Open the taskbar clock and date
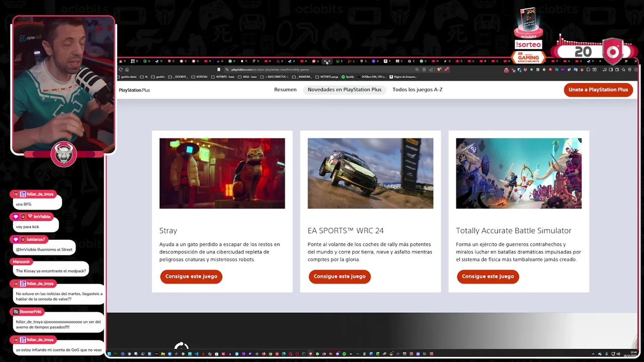This screenshot has height=362, width=644. [x=630, y=354]
